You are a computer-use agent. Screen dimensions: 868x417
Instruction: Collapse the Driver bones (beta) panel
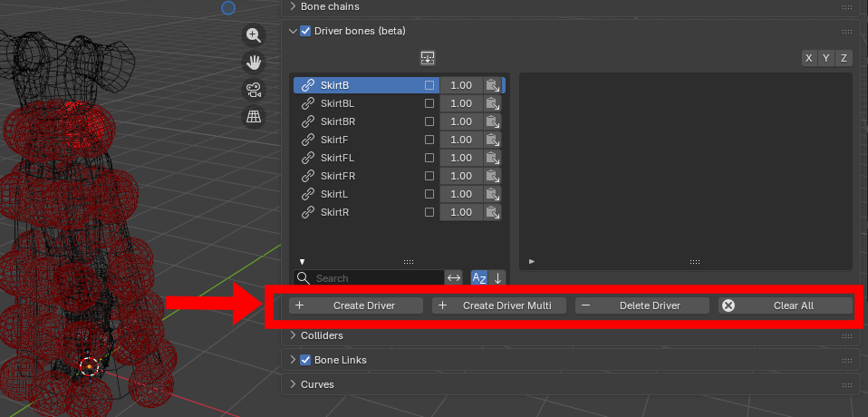(293, 31)
